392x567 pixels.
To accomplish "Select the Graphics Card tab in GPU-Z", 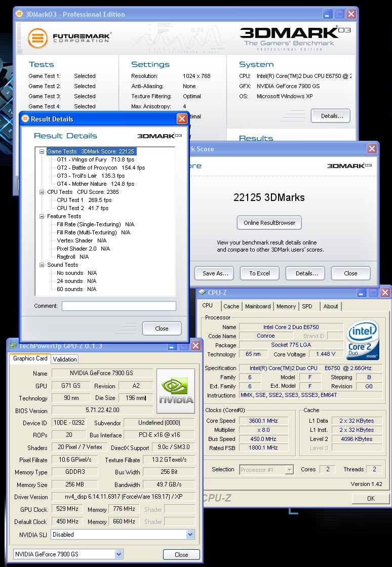I will coord(30,358).
